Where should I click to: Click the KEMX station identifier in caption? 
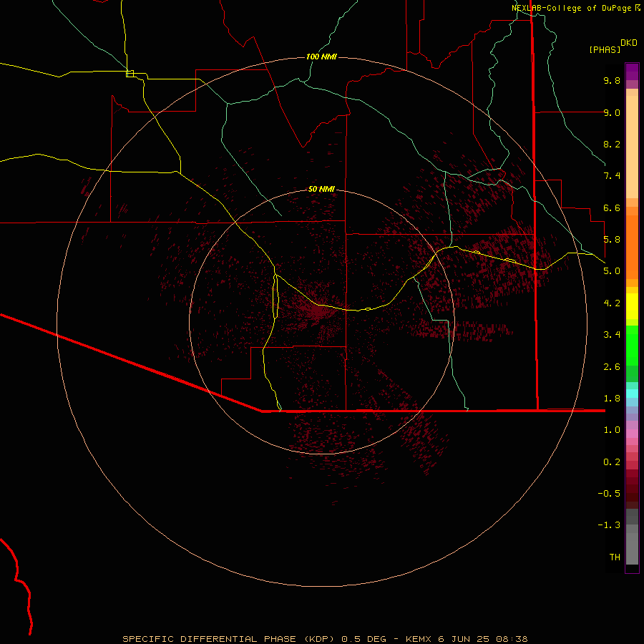(418, 639)
